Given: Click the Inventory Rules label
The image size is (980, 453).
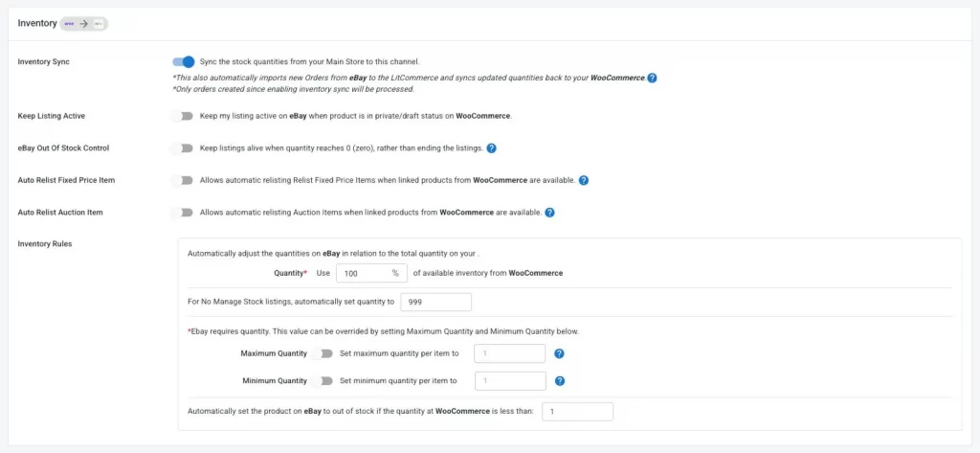Looking at the screenshot, I should tap(45, 243).
